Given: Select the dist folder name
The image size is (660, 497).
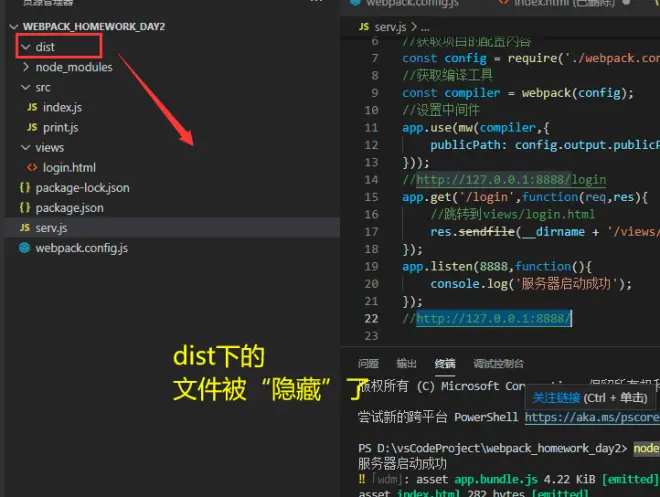Looking at the screenshot, I should coord(45,47).
